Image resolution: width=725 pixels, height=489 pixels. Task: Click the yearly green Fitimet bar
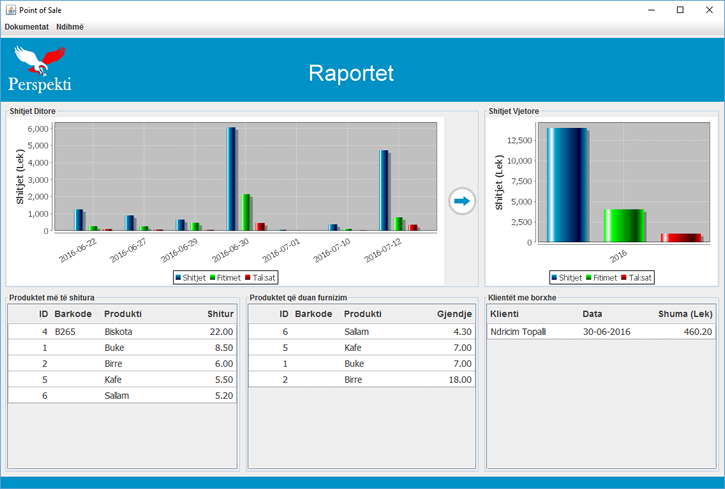(x=624, y=226)
